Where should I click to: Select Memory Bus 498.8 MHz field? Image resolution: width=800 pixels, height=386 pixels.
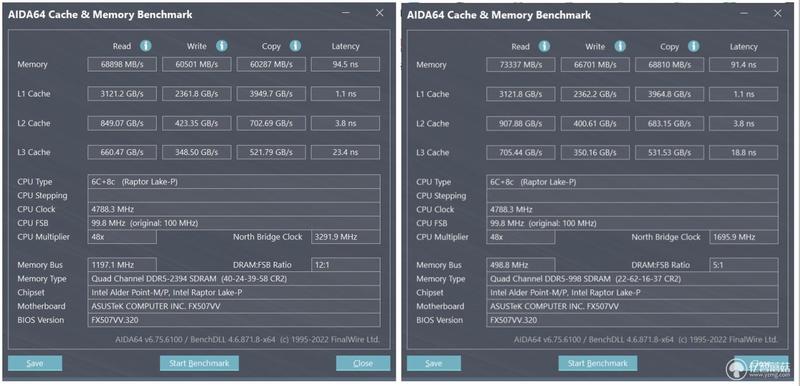click(520, 265)
